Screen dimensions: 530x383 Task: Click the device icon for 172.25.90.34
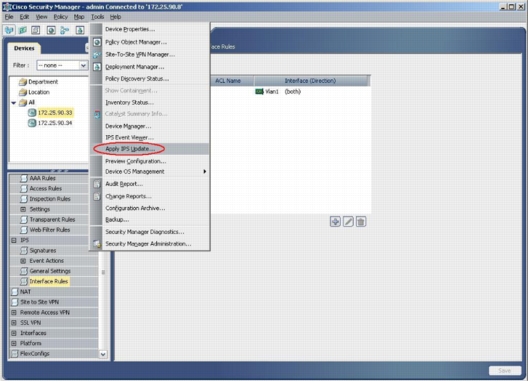(x=32, y=123)
